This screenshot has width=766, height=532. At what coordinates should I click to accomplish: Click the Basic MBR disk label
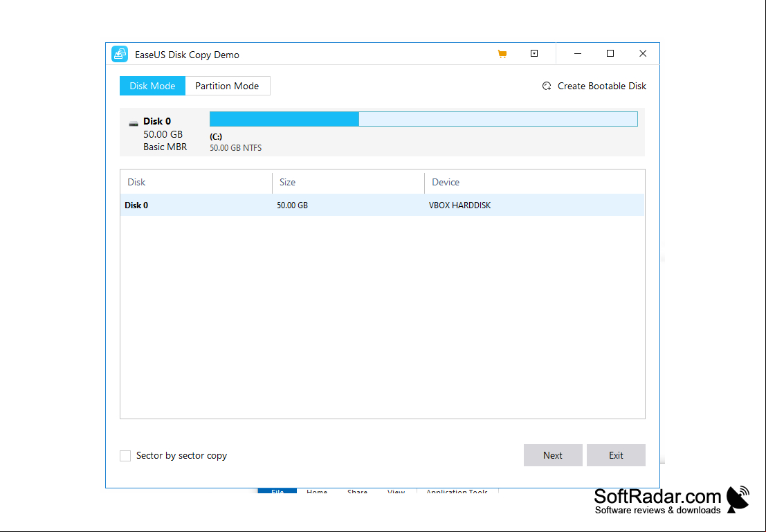[x=165, y=147]
